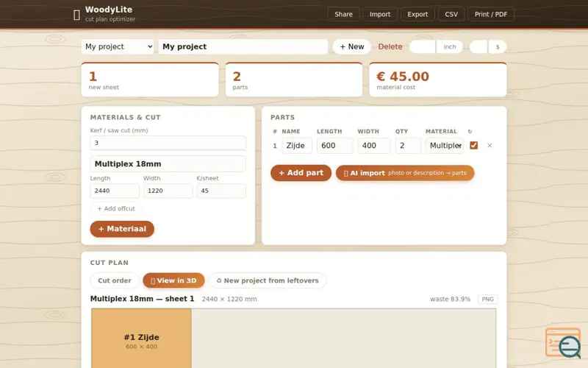Click the part Length field 600
The height and width of the screenshot is (368, 588).
[335, 146]
